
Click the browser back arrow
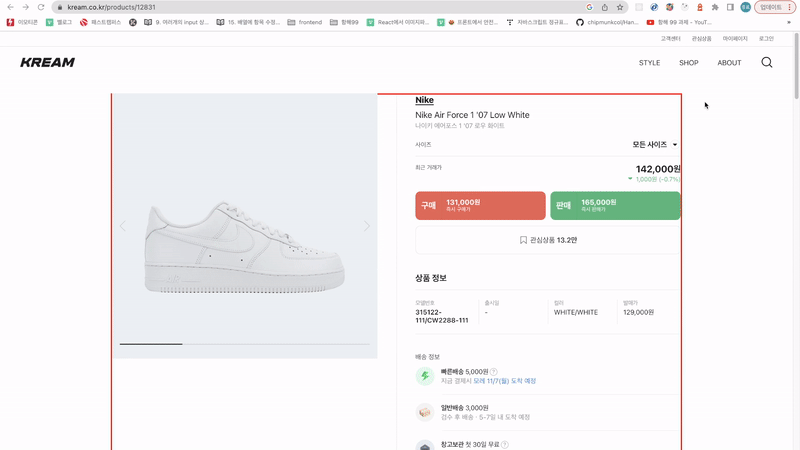[11, 7]
